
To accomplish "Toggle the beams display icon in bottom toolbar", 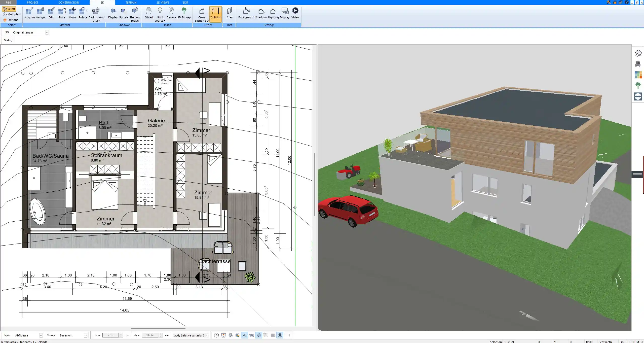I will coord(251,335).
